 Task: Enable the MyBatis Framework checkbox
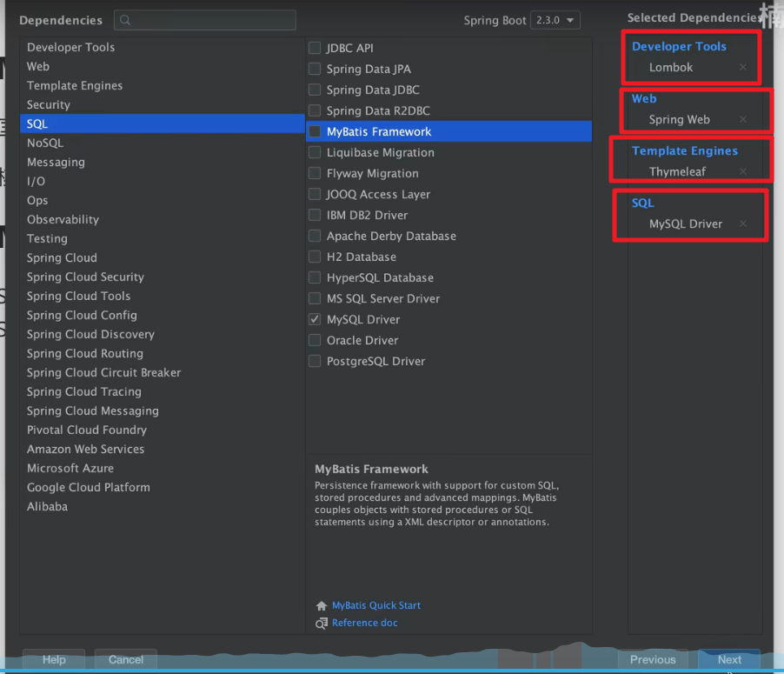[315, 131]
